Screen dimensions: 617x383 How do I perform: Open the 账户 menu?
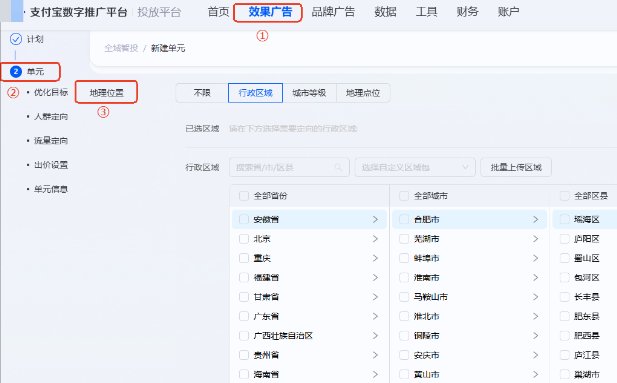(508, 12)
